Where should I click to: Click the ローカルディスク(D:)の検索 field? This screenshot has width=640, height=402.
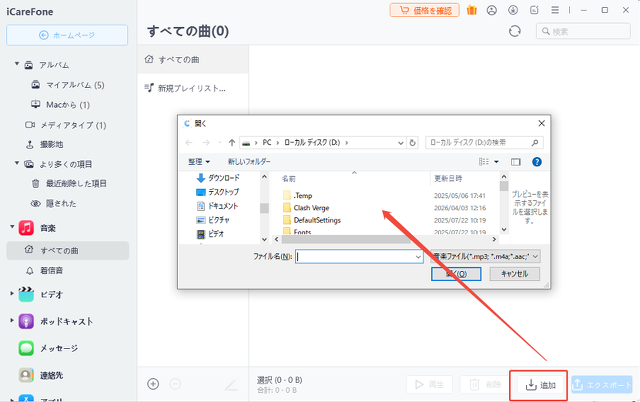point(484,142)
